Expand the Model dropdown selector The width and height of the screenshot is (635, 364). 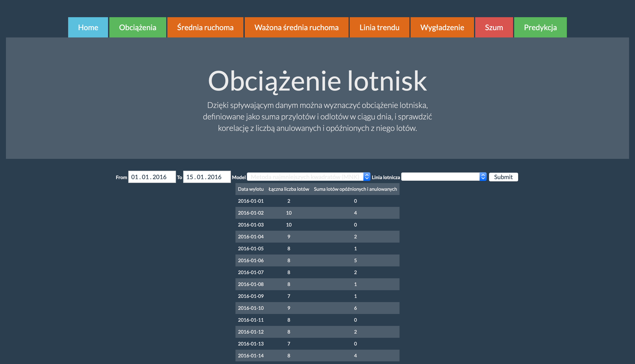click(305, 177)
